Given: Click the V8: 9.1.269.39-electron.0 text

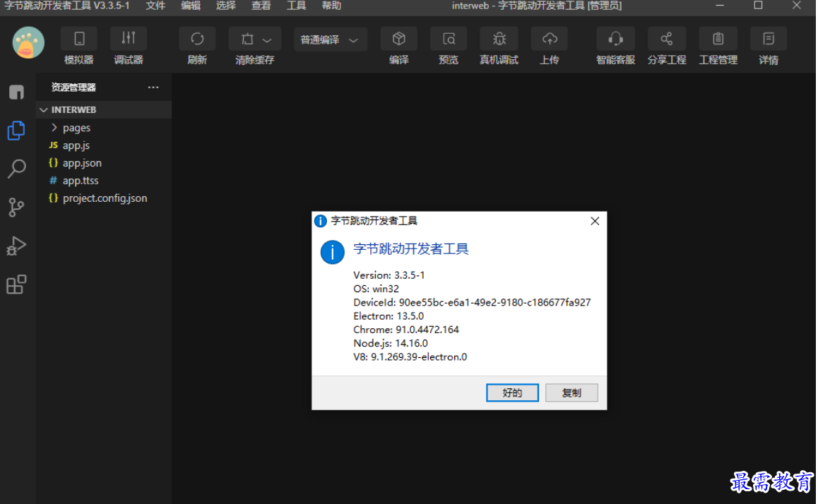Looking at the screenshot, I should (x=410, y=357).
